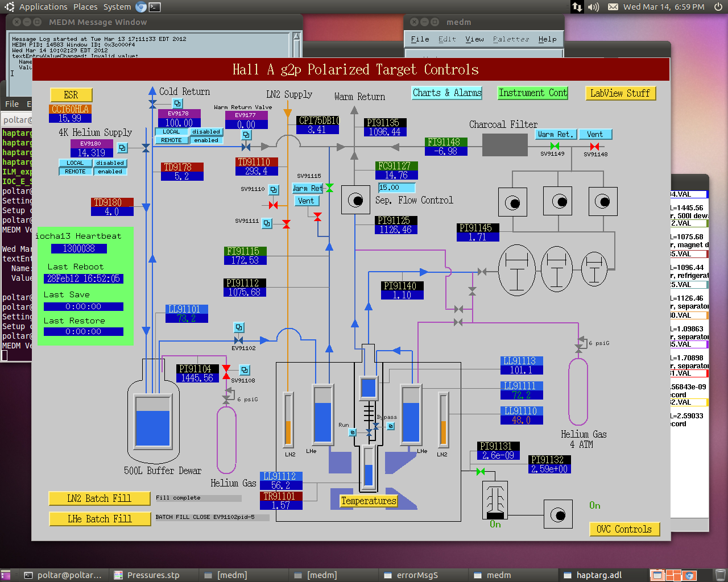
Task: Set EV9180 to REMOTE mode
Action: pos(75,172)
